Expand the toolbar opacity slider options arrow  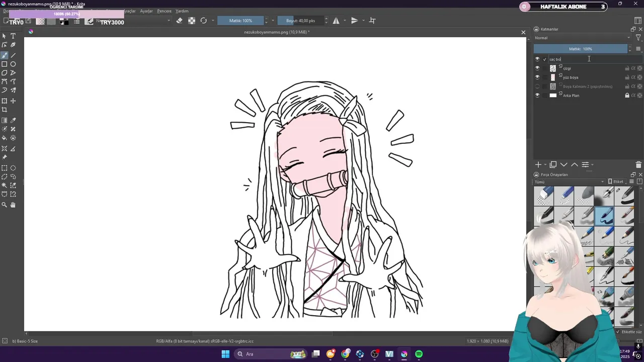point(273,21)
